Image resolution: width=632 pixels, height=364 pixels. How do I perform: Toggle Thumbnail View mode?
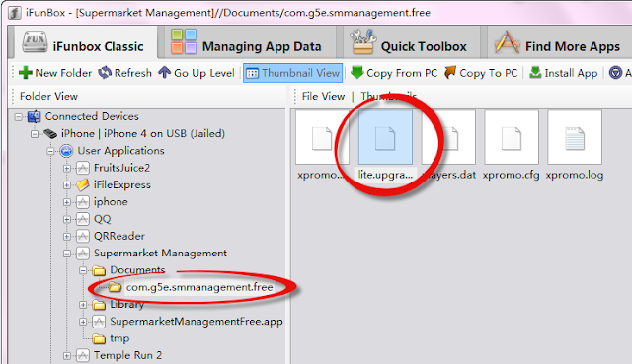[292, 73]
